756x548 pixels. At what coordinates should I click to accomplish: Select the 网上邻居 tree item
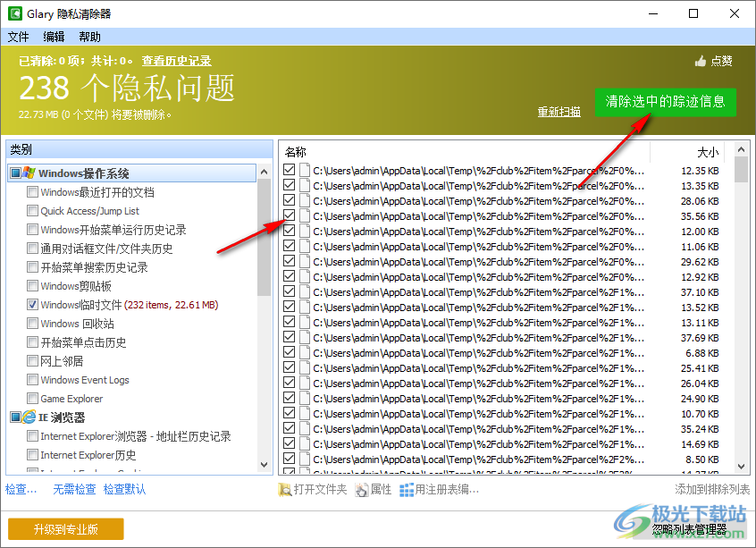point(62,361)
